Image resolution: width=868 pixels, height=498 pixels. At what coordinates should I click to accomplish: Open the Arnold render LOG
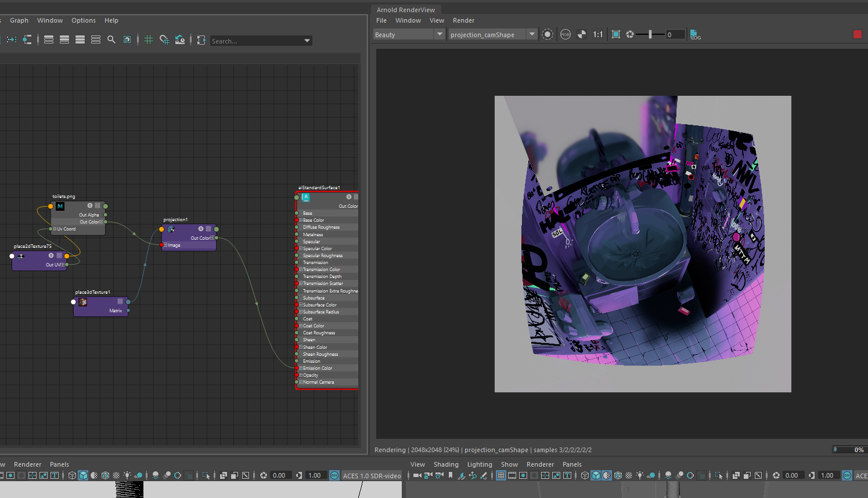[695, 34]
